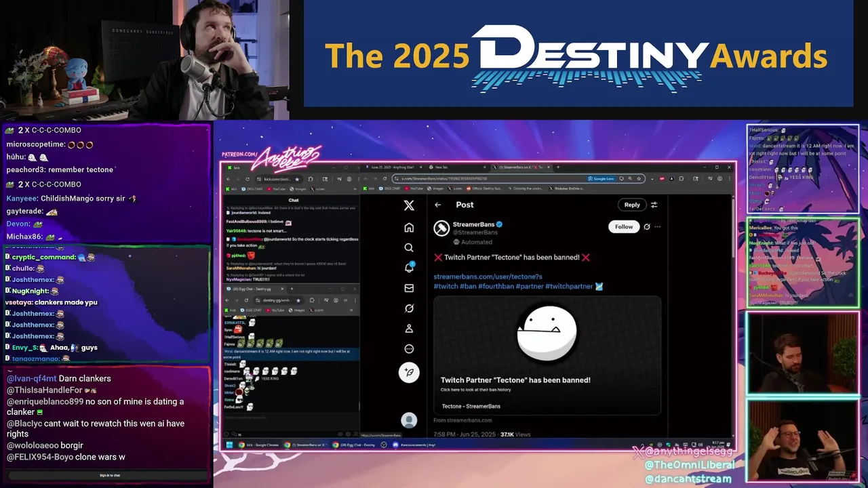The width and height of the screenshot is (868, 488).
Task: Click Grok icon next to Follow button
Action: tap(647, 227)
